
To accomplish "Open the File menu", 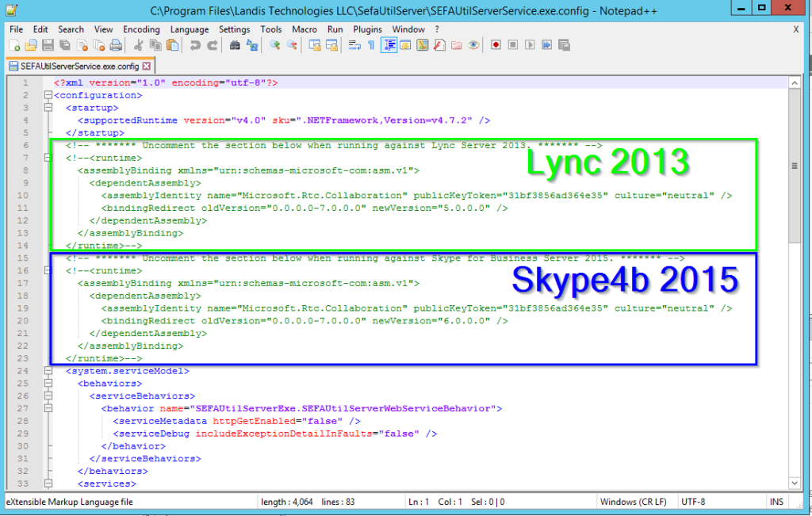I will [x=16, y=29].
